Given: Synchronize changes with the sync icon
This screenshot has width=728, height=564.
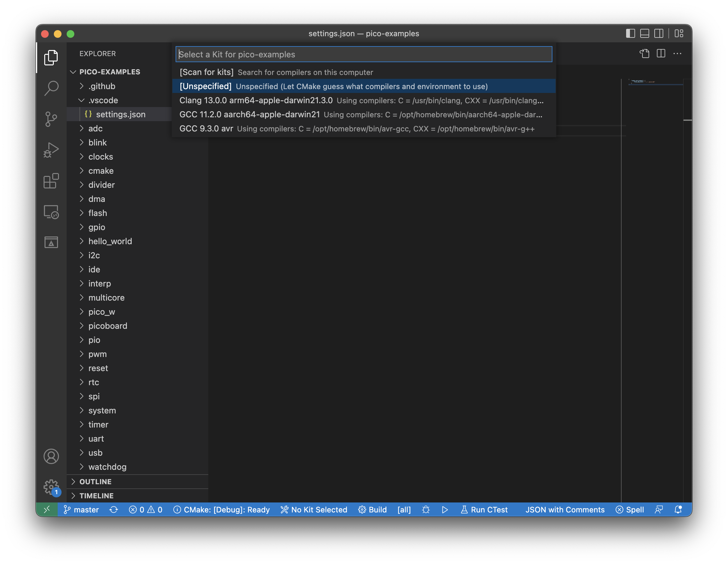Looking at the screenshot, I should click(114, 509).
